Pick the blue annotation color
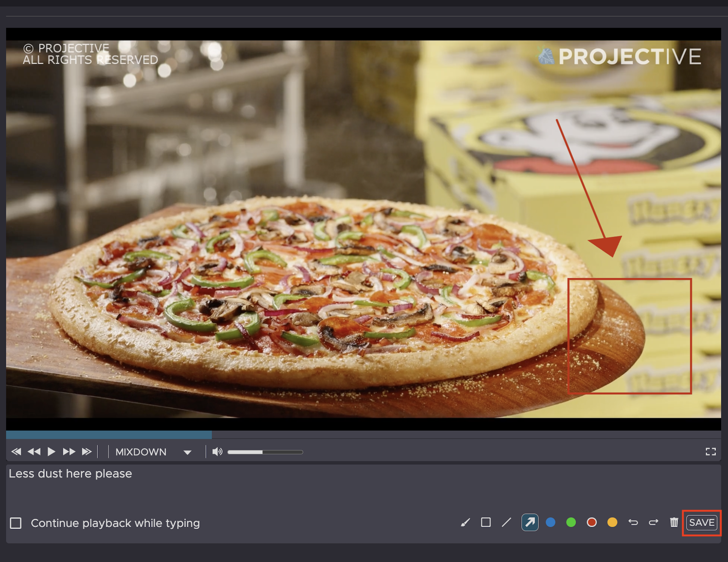 [551, 523]
